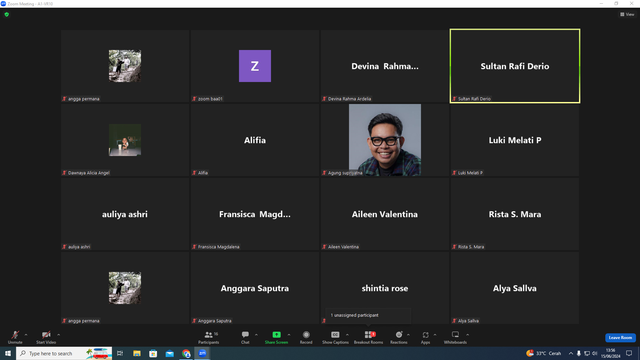
Task: Click muted mic icon on Anggara Saputra tile
Action: pyautogui.click(x=194, y=321)
